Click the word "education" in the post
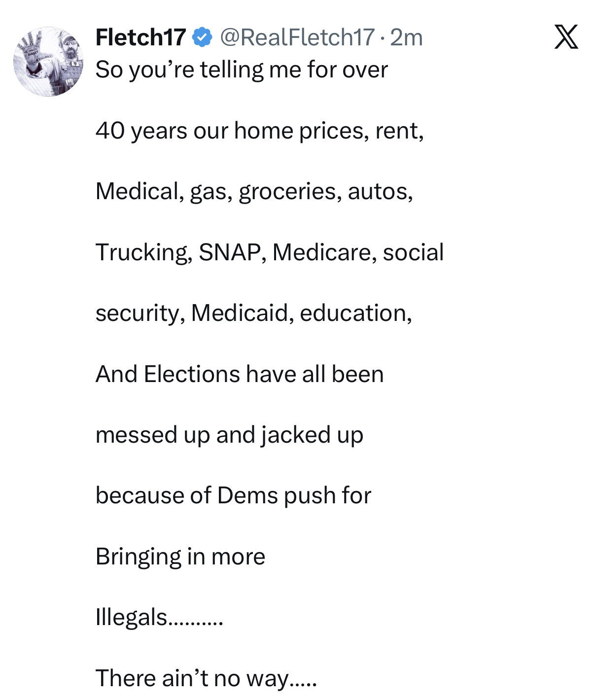Screen dimensions: 594x700 [x=355, y=313]
